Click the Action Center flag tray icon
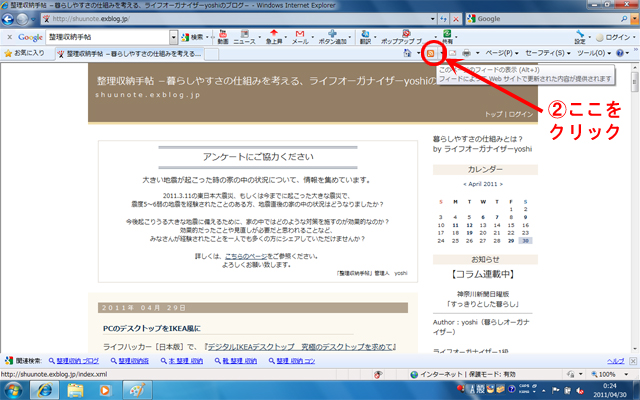 556,391
